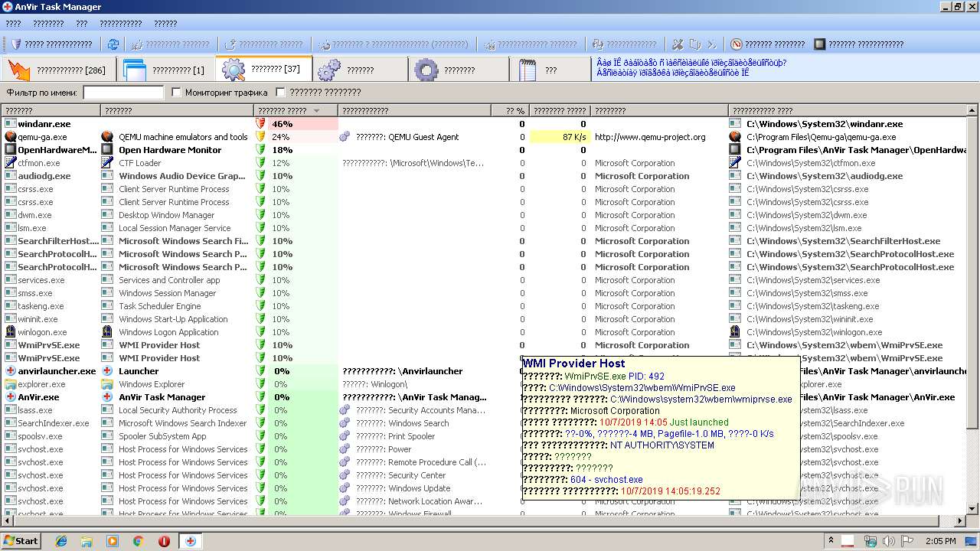
Task: Click the scissors tool icon in toolbar
Action: (678, 44)
